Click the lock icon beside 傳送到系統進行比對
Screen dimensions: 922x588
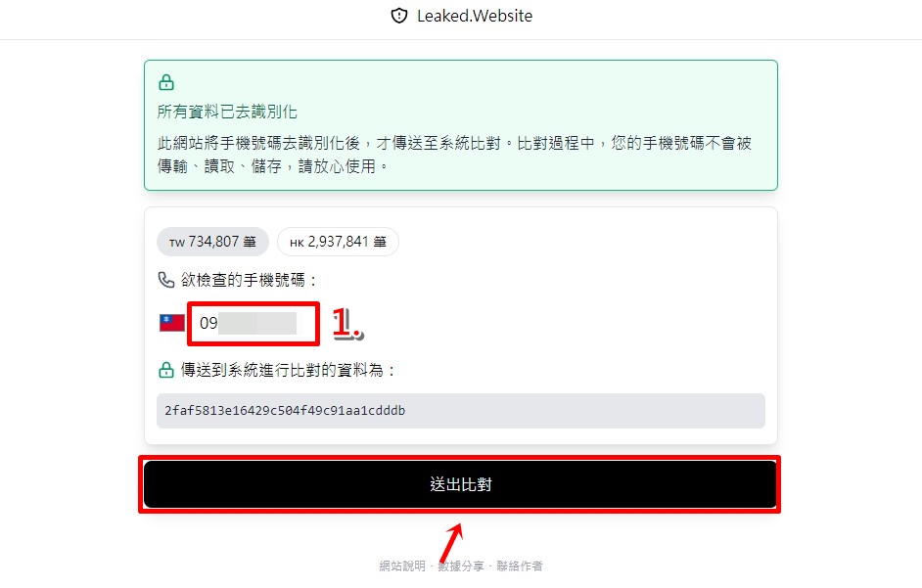[x=166, y=370]
